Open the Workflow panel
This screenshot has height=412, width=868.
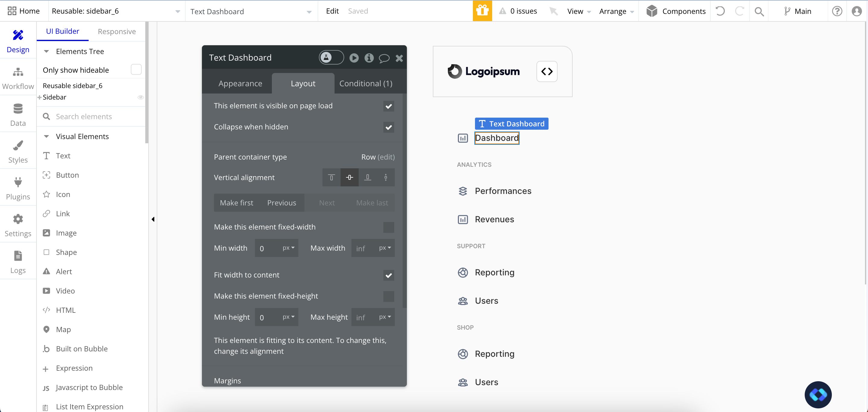pos(18,78)
